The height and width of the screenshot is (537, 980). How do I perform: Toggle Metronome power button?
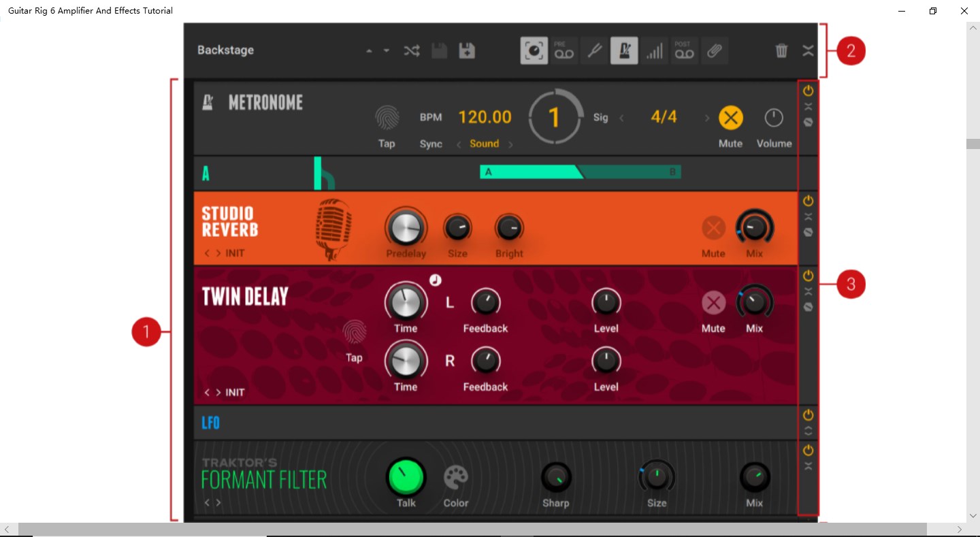pos(808,91)
